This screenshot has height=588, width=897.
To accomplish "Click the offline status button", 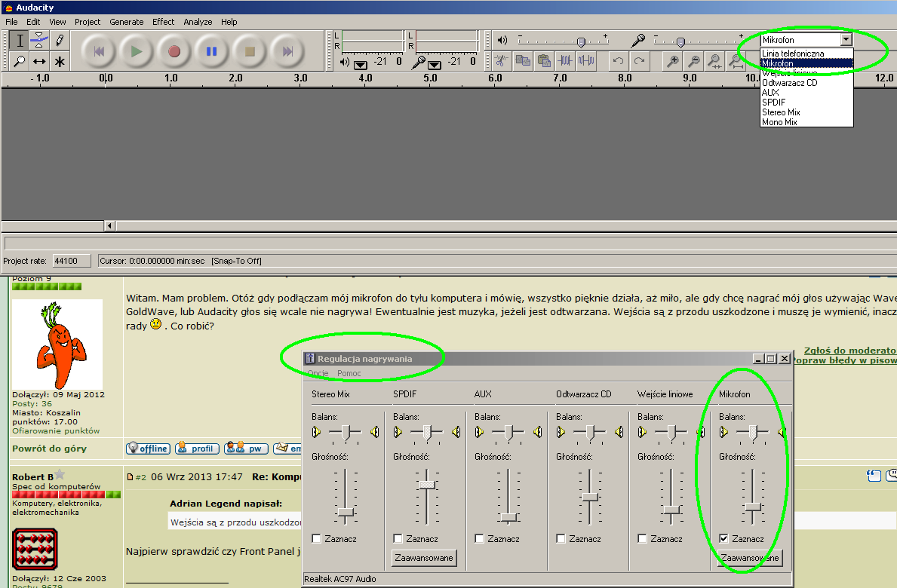I will (x=148, y=448).
